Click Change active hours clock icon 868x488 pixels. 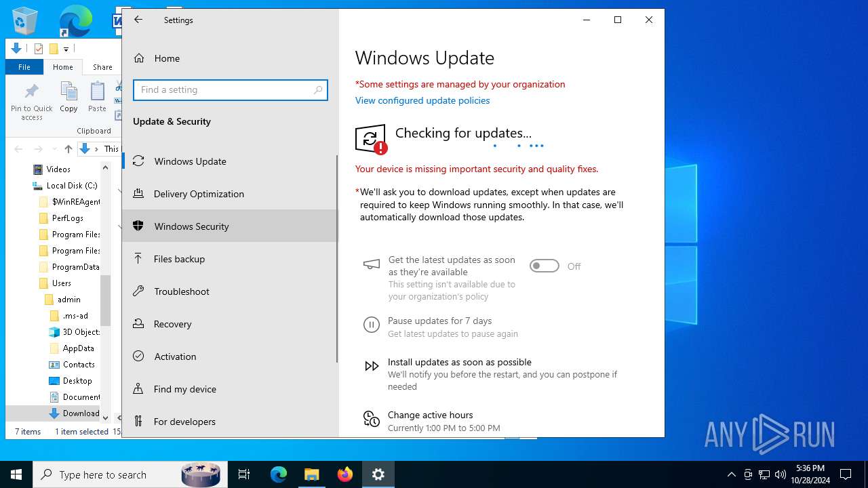pos(372,419)
